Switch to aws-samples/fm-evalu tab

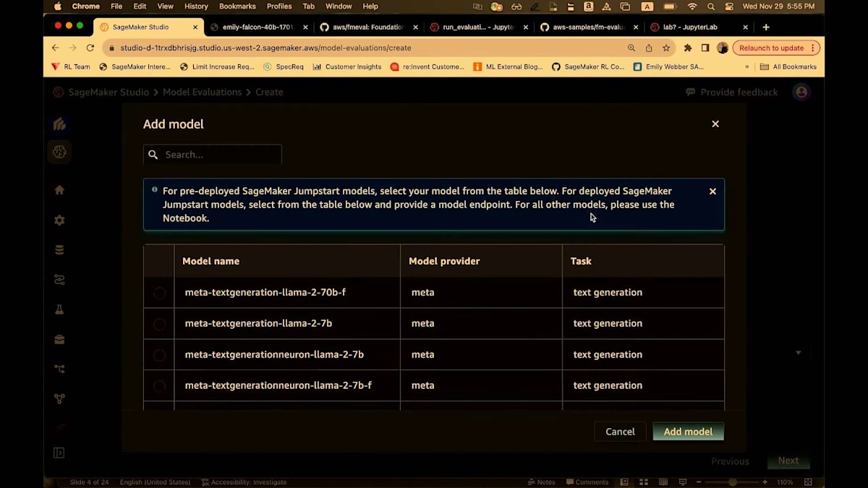588,27
